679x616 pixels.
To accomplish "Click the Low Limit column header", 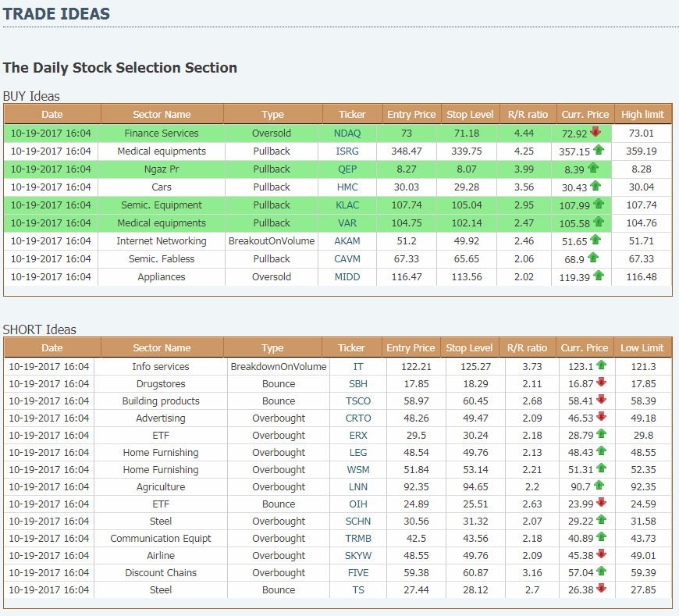I will [642, 348].
